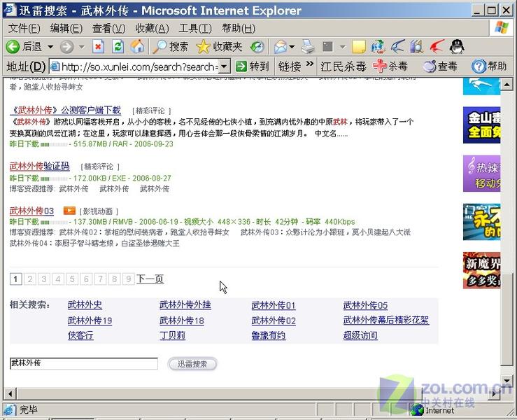Open related search 武林外传幕后精彩花絮
The width and height of the screenshot is (517, 420).
tap(386, 320)
